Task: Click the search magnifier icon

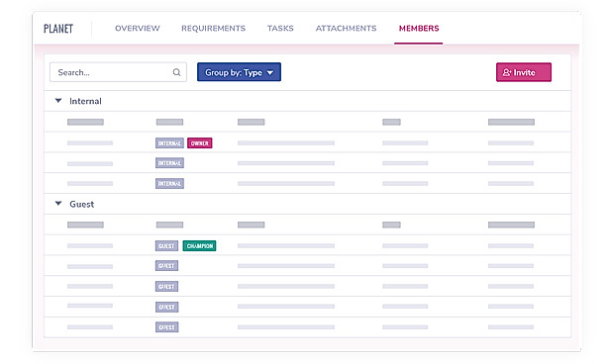Action: pos(176,72)
